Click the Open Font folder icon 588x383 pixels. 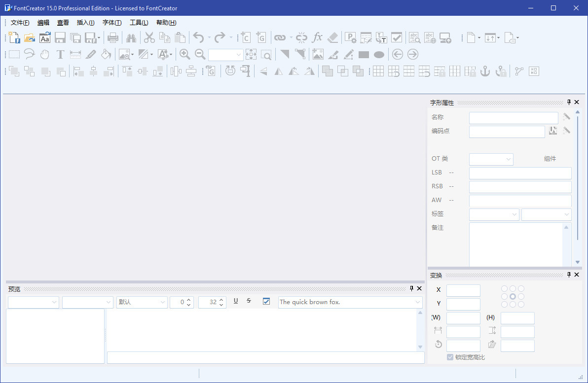coord(30,37)
